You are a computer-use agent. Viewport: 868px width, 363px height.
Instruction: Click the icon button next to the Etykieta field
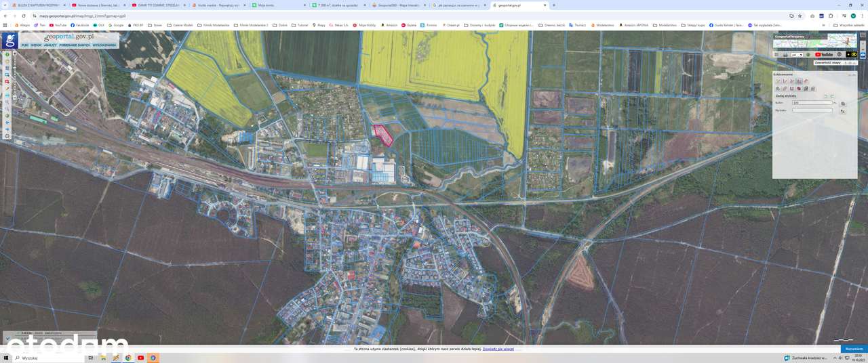[x=843, y=111]
